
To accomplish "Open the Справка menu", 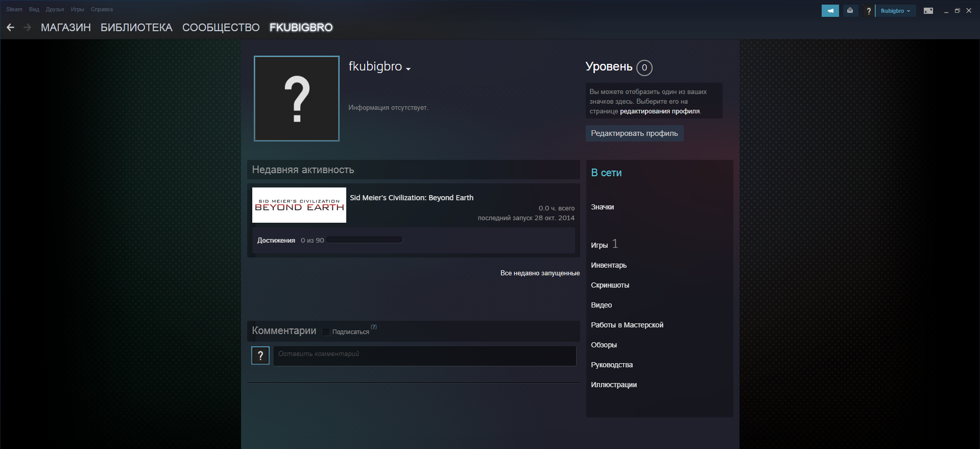I will 102,9.
